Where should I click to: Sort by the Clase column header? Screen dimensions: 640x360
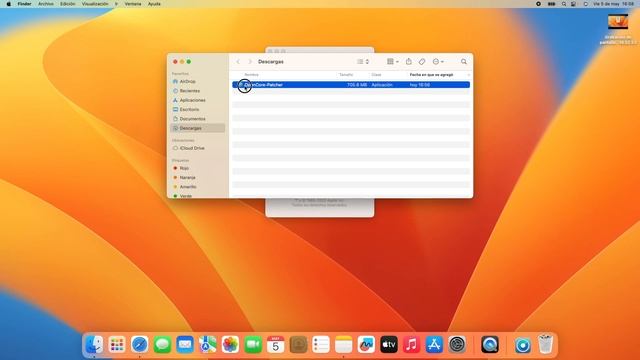click(376, 75)
